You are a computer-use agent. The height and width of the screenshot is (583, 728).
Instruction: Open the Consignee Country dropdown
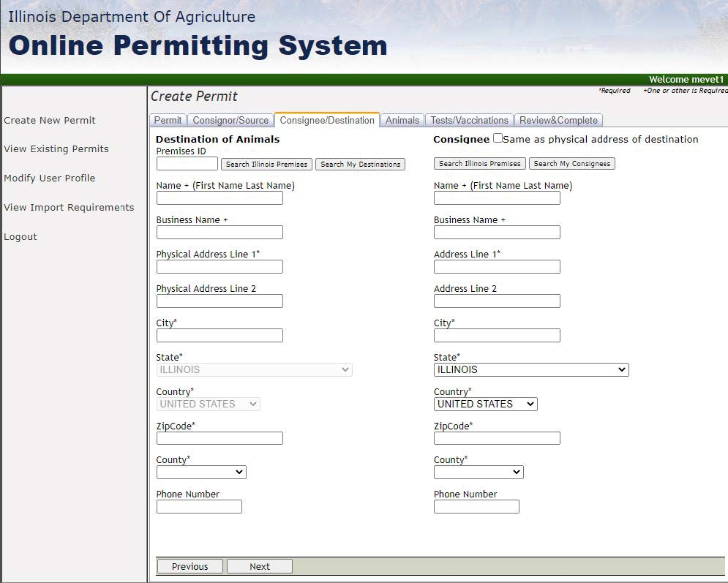tap(486, 404)
